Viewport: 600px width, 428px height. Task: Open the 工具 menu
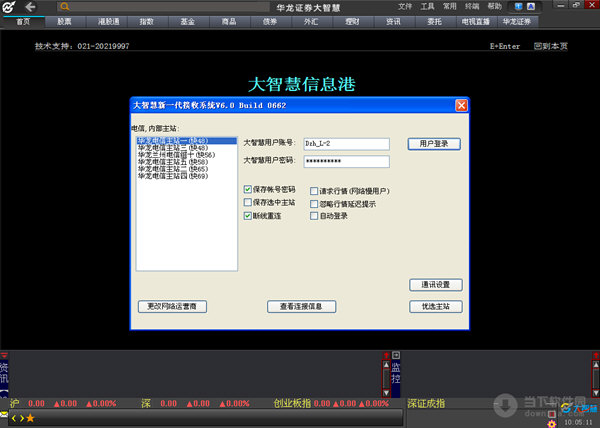click(427, 7)
